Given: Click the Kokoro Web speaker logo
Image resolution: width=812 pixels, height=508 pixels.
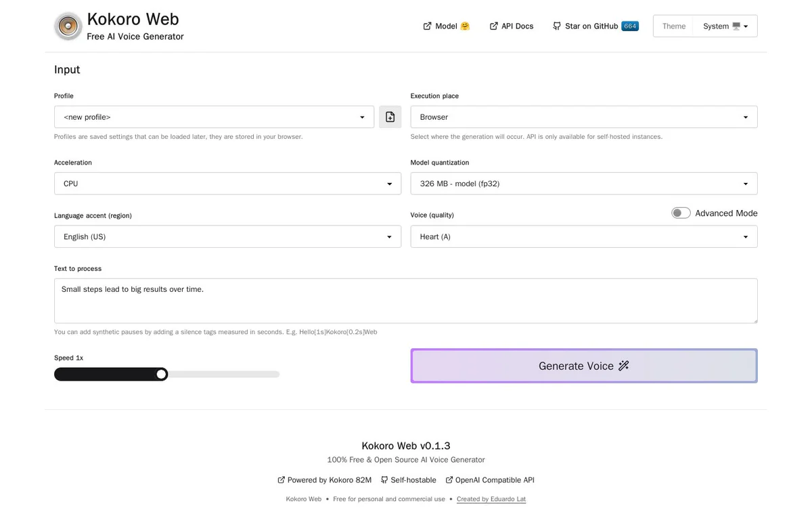Looking at the screenshot, I should pyautogui.click(x=68, y=26).
